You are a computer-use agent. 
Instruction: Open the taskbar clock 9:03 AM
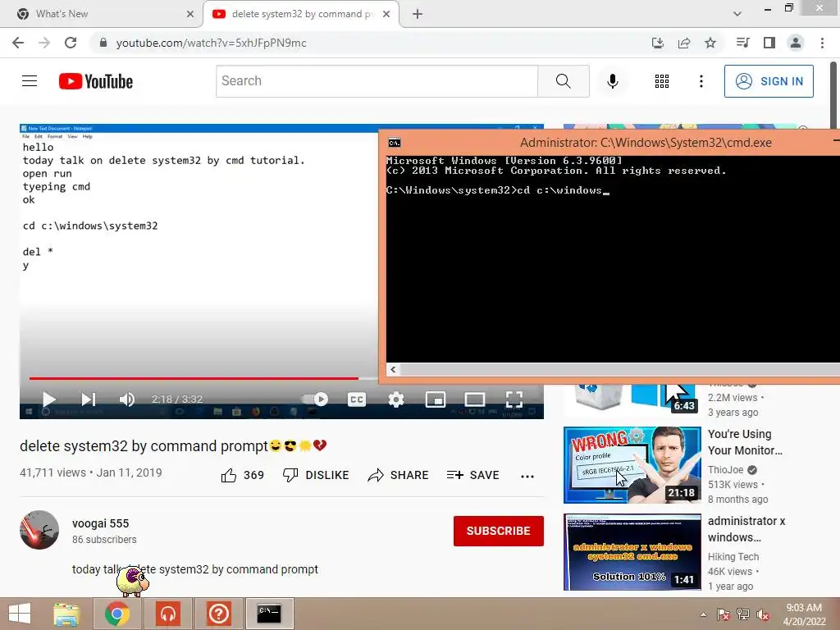[804, 614]
